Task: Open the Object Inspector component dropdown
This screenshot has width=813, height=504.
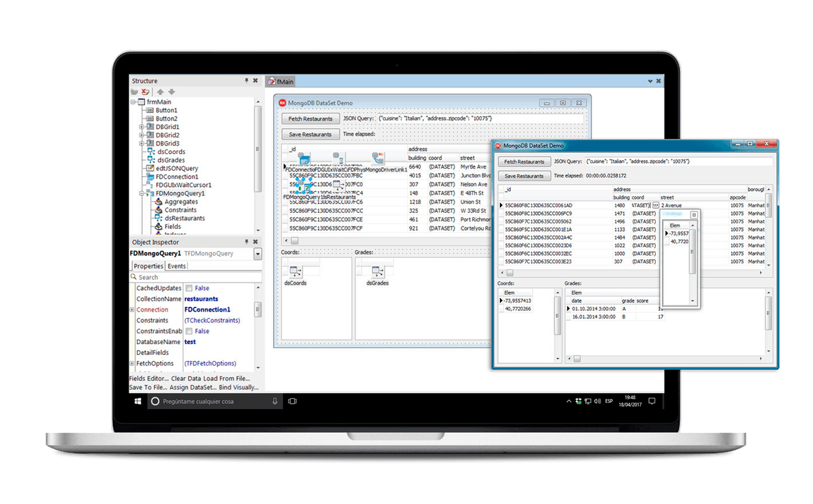Action: coord(257,254)
